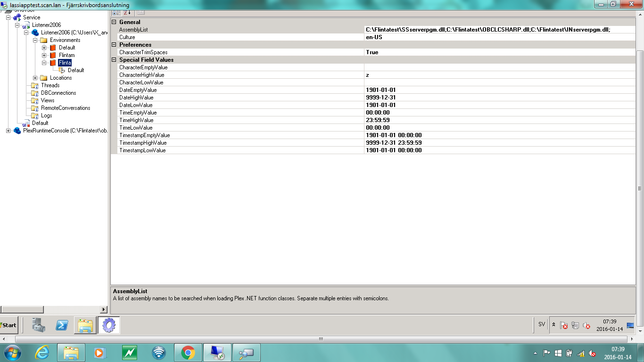This screenshot has height=362, width=644.
Task: Collapse the General property category
Action: 113,22
